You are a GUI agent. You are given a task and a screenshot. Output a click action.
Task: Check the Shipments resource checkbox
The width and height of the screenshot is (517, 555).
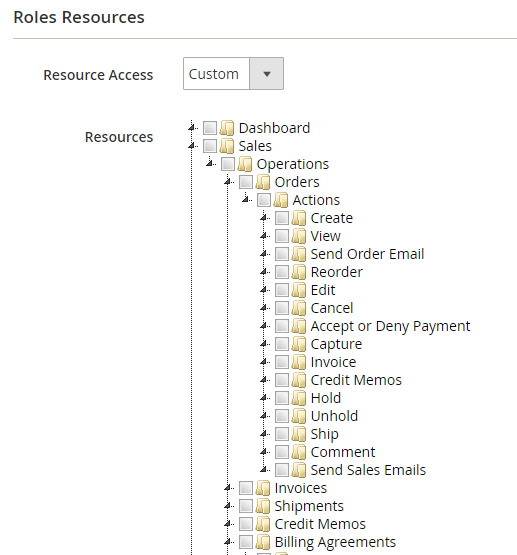click(x=246, y=506)
